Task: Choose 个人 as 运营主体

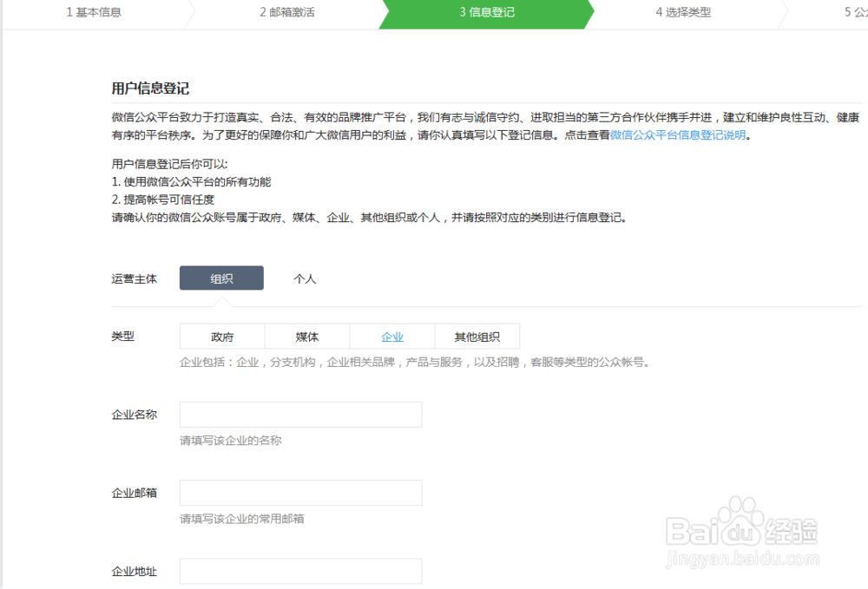Action: [305, 278]
